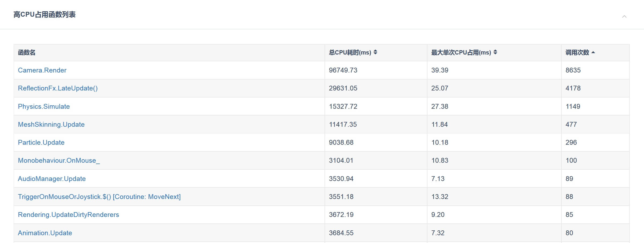Screen dimensions: 644x243
Task: Select Rendering.UpdateDirtyRenderers link
Action: [68, 215]
